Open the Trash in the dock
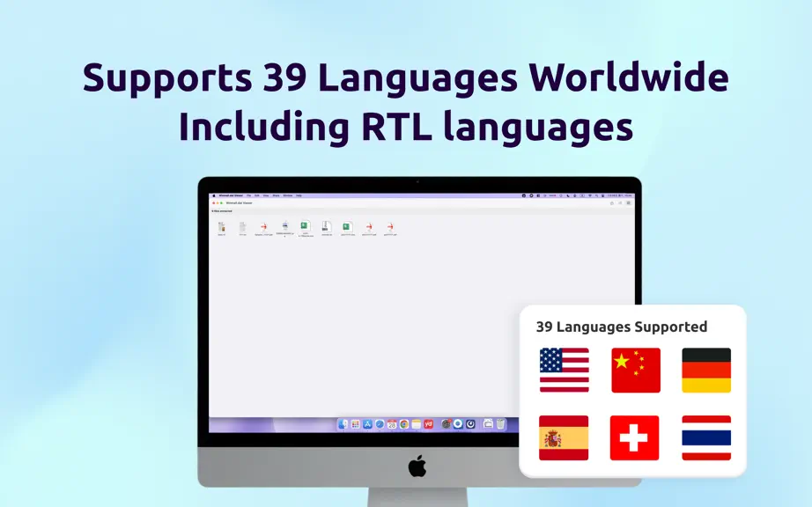 coord(500,424)
